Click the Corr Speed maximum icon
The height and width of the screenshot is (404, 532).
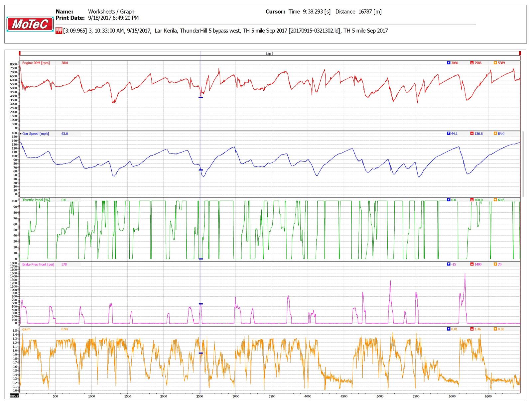(472, 134)
